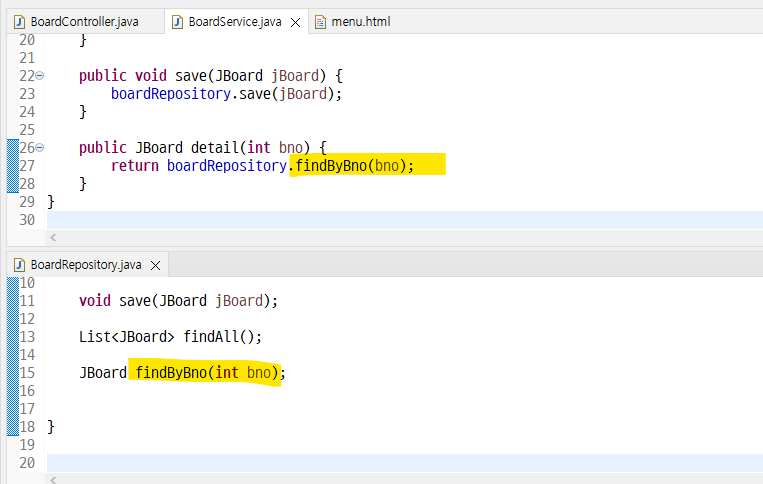Click the closing brace on line 18

(x=51, y=427)
